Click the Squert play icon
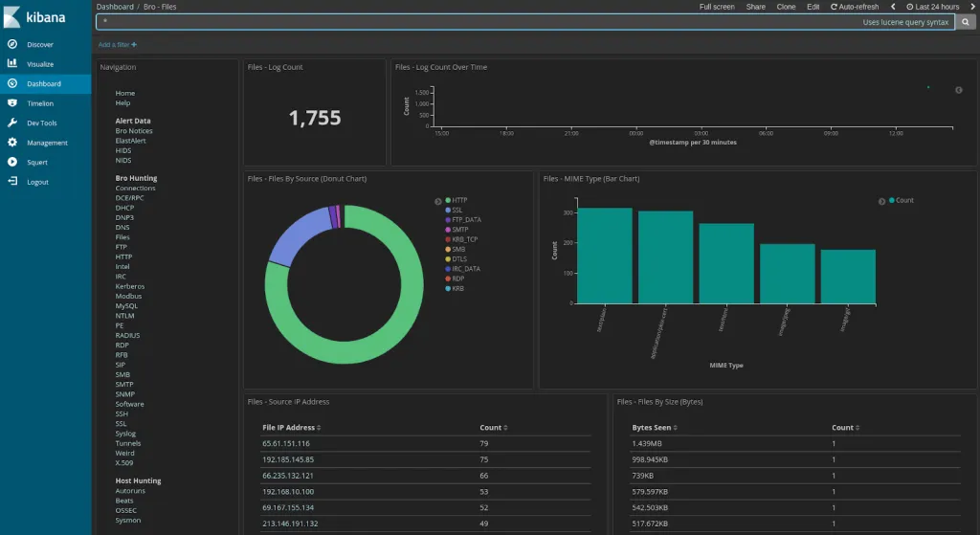The image size is (980, 535). [11, 162]
